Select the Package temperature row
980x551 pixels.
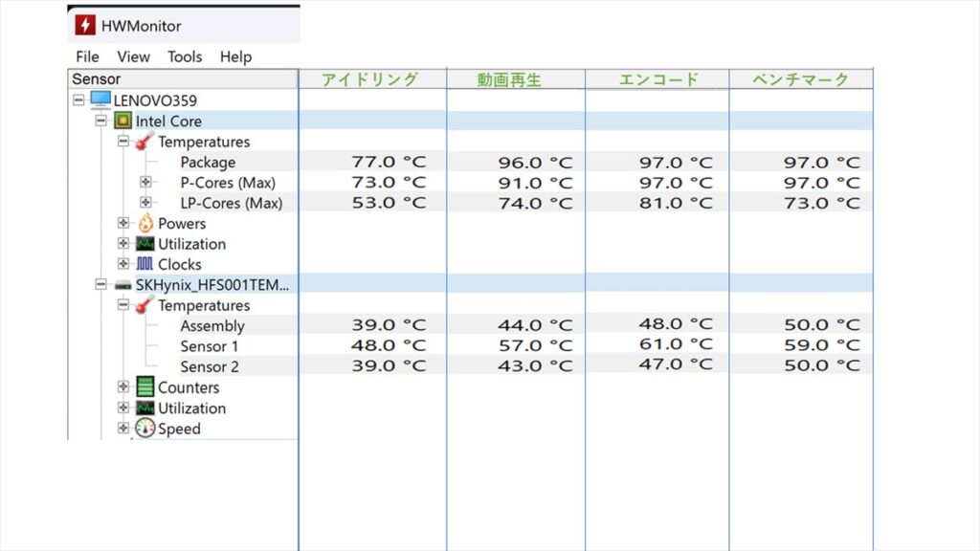point(208,163)
